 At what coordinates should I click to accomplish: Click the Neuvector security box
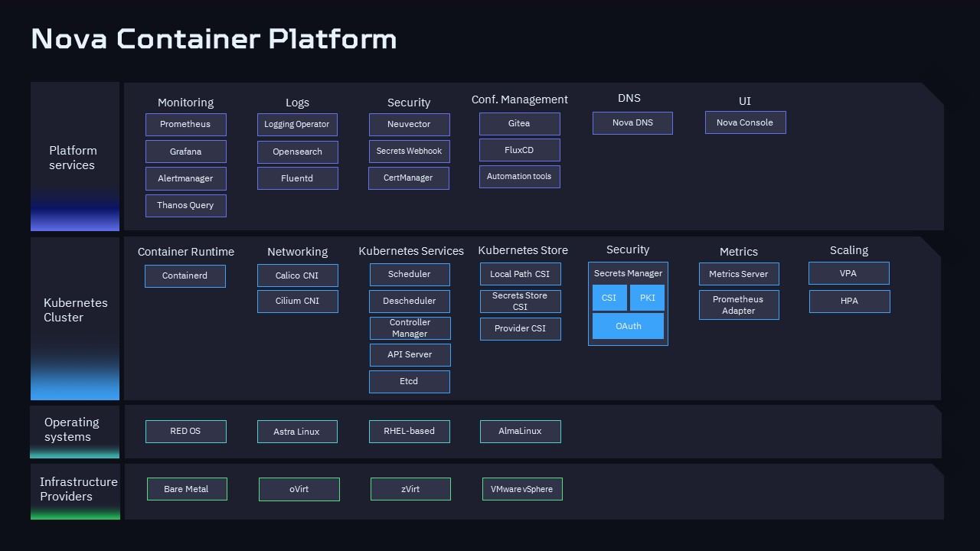[x=409, y=125]
